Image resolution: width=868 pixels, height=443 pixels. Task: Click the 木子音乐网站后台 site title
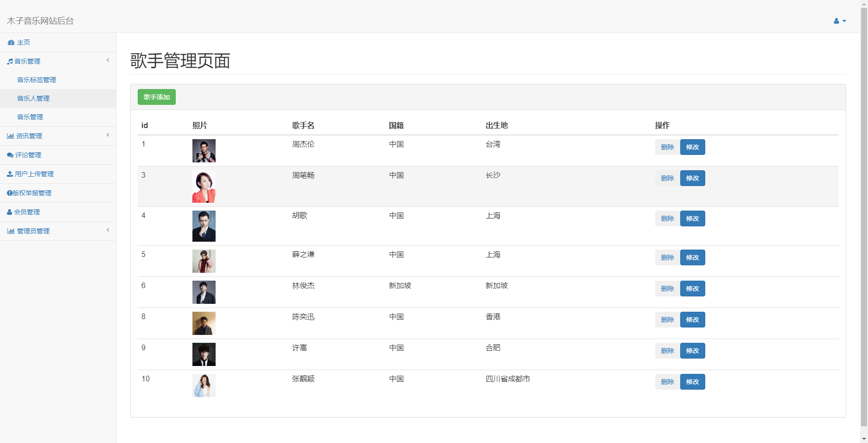tap(40, 21)
